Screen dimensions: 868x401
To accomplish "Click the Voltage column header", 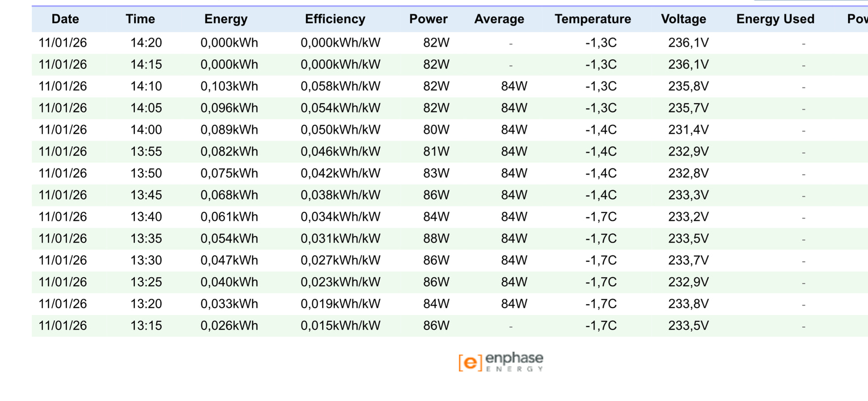I will tap(684, 19).
